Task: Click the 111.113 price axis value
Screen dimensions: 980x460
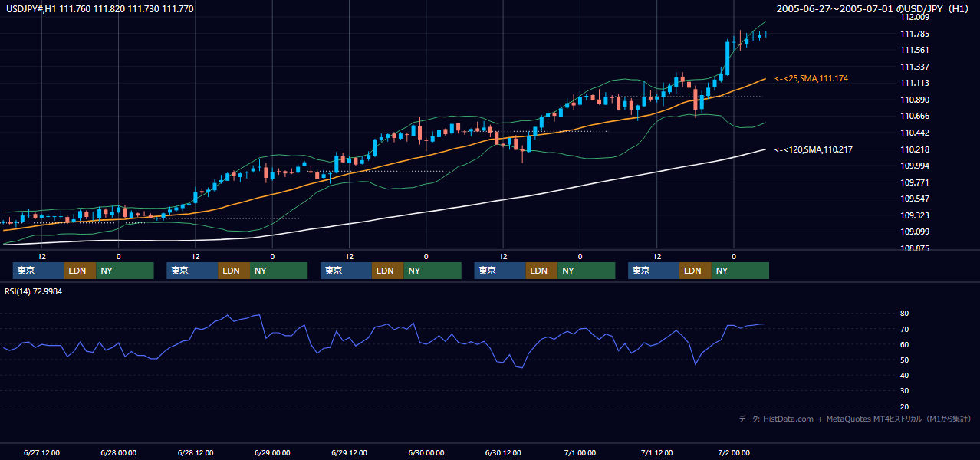Action: (x=915, y=84)
